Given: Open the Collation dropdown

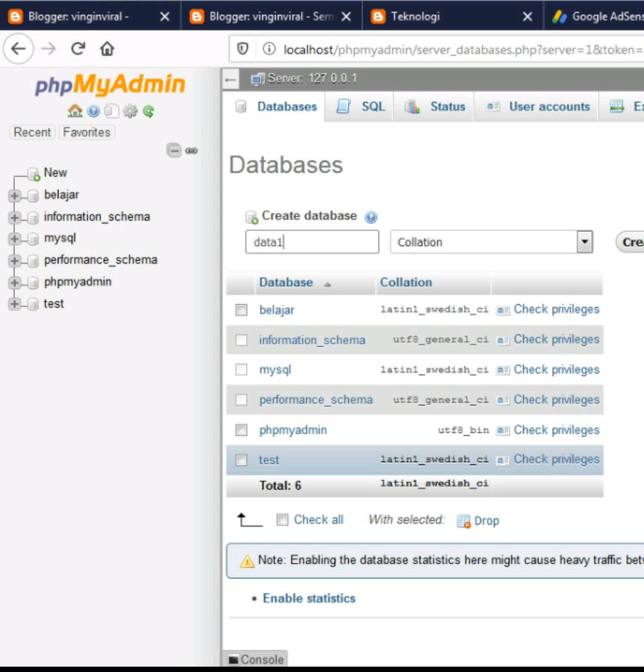Looking at the screenshot, I should click(x=491, y=242).
